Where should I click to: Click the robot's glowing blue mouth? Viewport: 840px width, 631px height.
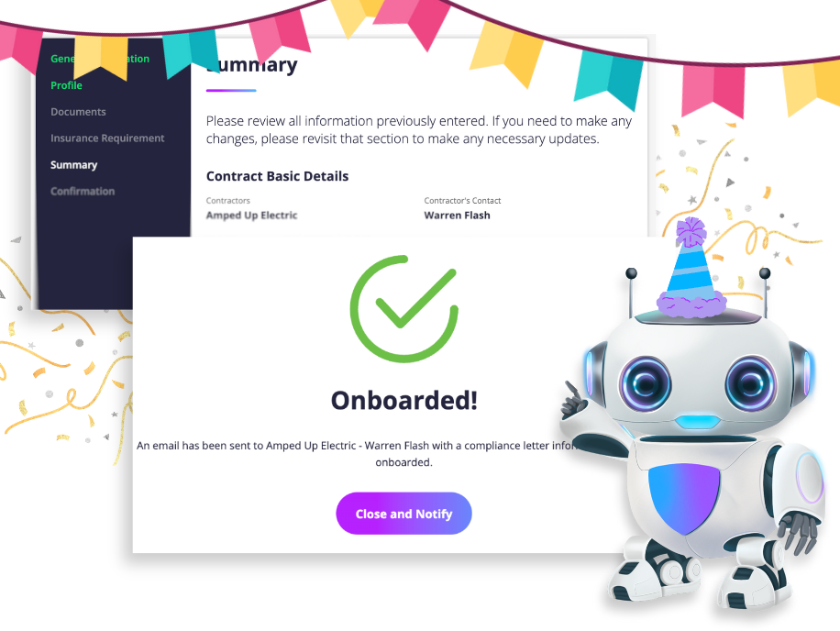pos(697,421)
